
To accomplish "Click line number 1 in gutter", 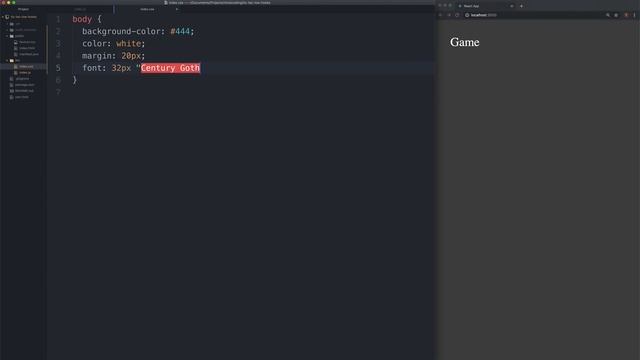I will coord(58,19).
